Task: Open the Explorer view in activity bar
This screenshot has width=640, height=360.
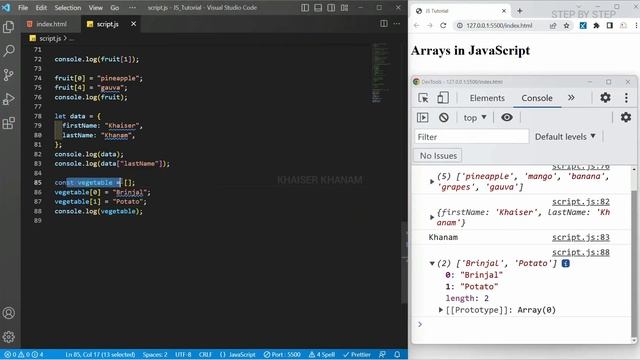Action: click(9, 27)
